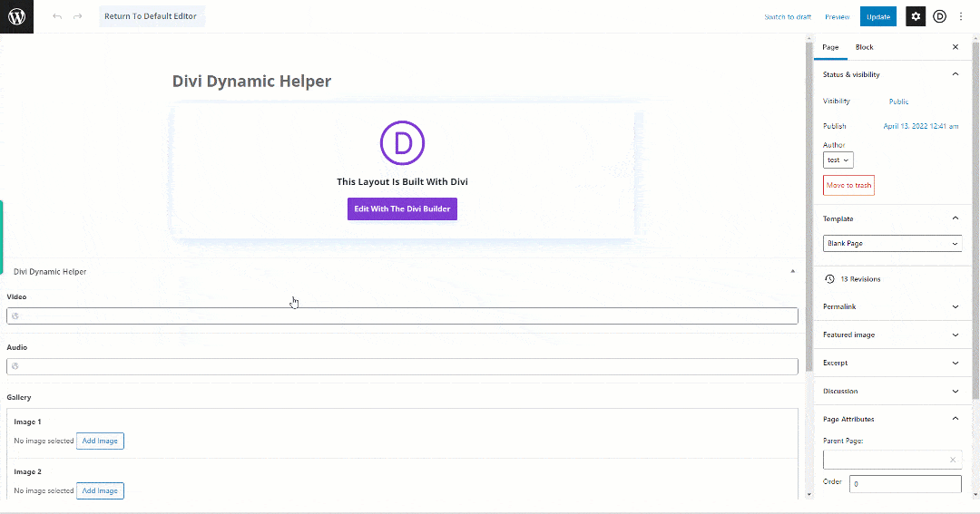Screen dimensions: 980x514
Task: Click the redo arrow icon
Action: pyautogui.click(x=77, y=16)
